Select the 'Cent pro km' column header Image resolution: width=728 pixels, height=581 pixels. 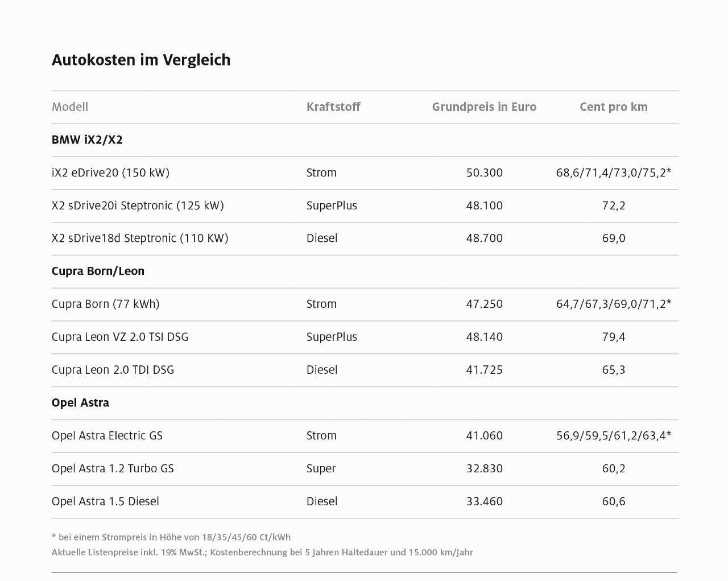point(613,107)
